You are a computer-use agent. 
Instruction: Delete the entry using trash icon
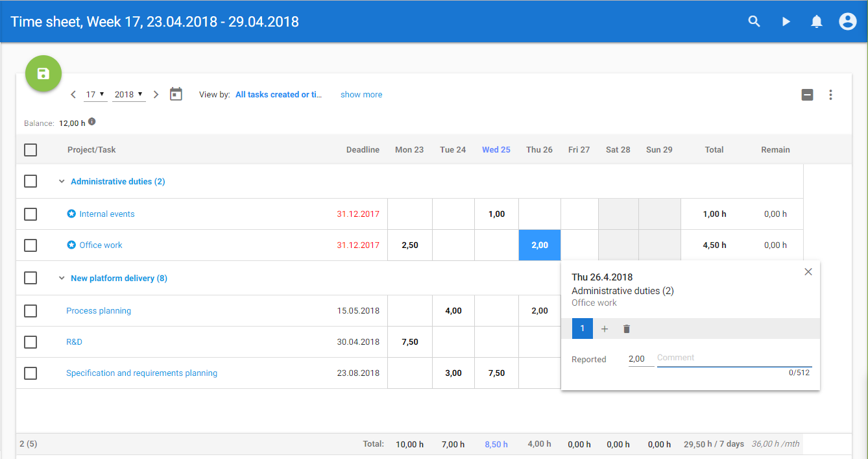[x=626, y=329]
